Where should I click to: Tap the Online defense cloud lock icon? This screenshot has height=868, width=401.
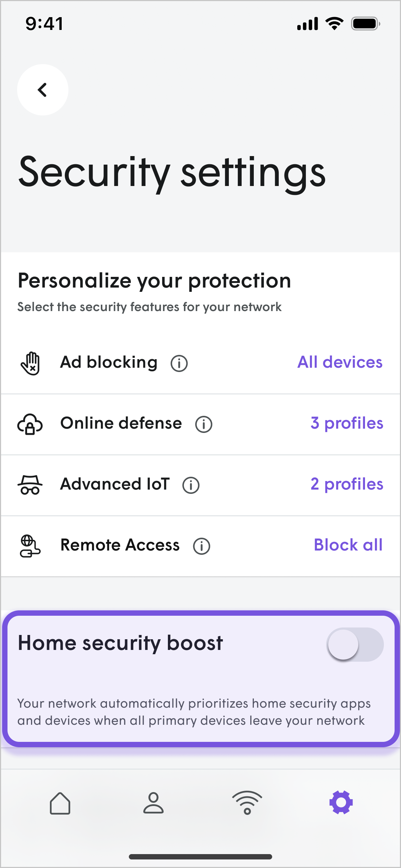(x=30, y=424)
